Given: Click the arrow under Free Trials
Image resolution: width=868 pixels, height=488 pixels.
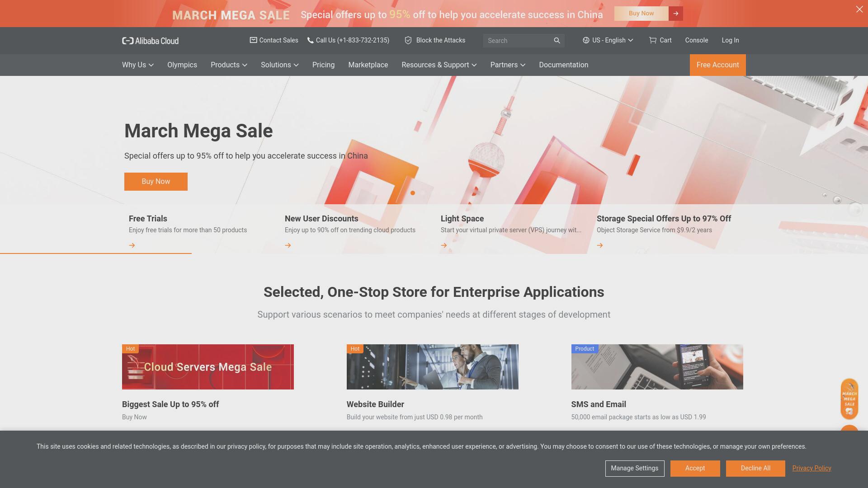Looking at the screenshot, I should [132, 245].
